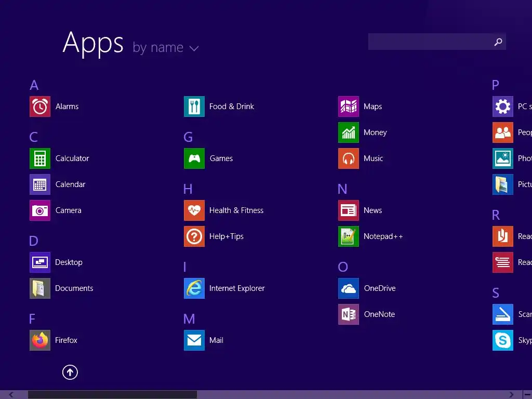The width and height of the screenshot is (532, 399).
Task: Launch the Firefox browser icon
Action: click(x=39, y=340)
